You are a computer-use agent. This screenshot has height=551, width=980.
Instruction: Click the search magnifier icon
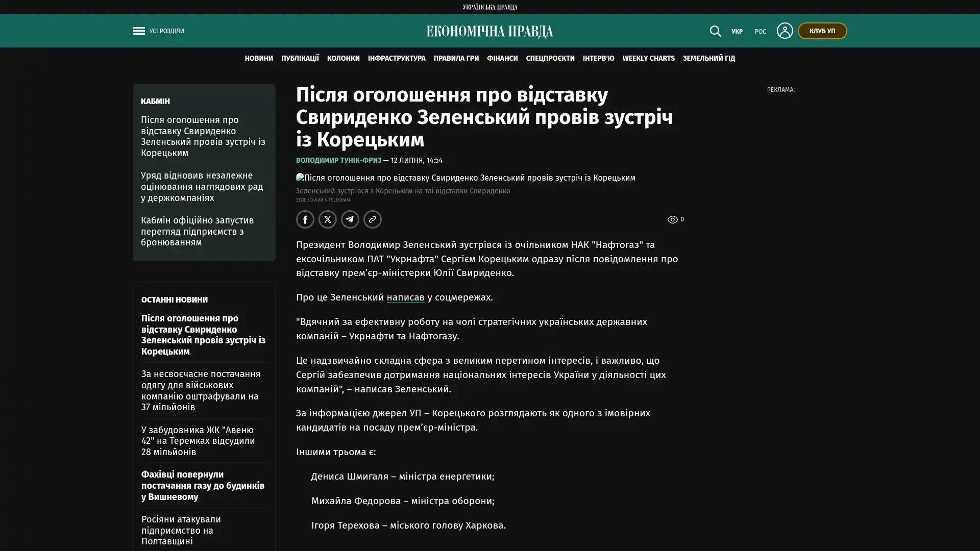(x=715, y=31)
